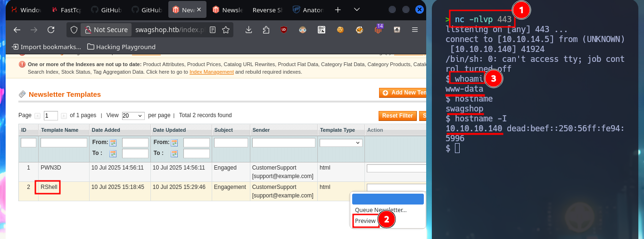Switch to the second GitHub tab
Screen dimensions: 644x239
pyautogui.click(x=148, y=10)
